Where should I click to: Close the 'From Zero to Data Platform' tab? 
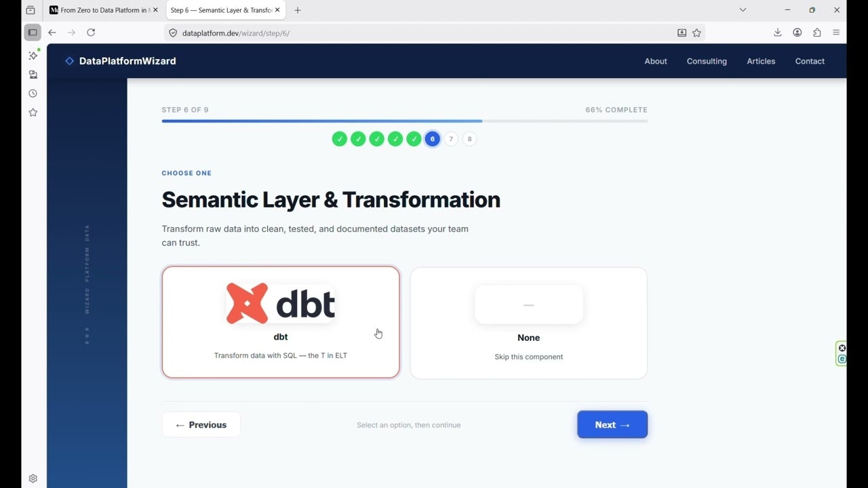click(155, 10)
